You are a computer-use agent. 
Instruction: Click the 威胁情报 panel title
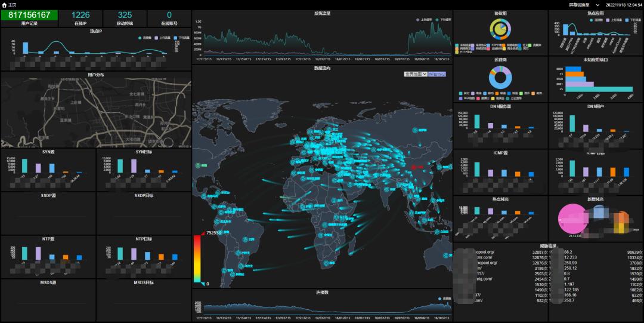pos(549,246)
